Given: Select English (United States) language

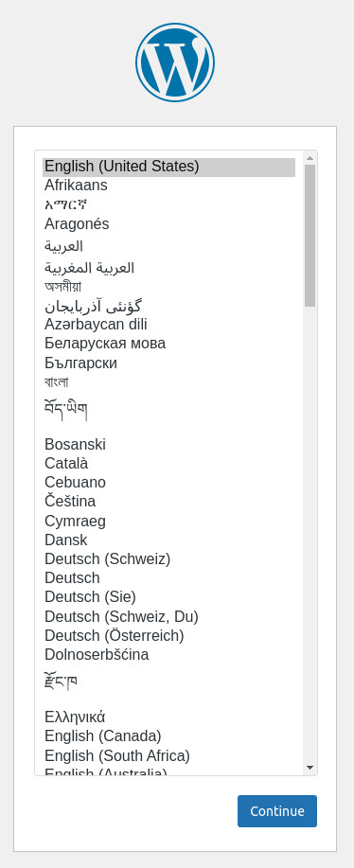Looking at the screenshot, I should point(168,167).
